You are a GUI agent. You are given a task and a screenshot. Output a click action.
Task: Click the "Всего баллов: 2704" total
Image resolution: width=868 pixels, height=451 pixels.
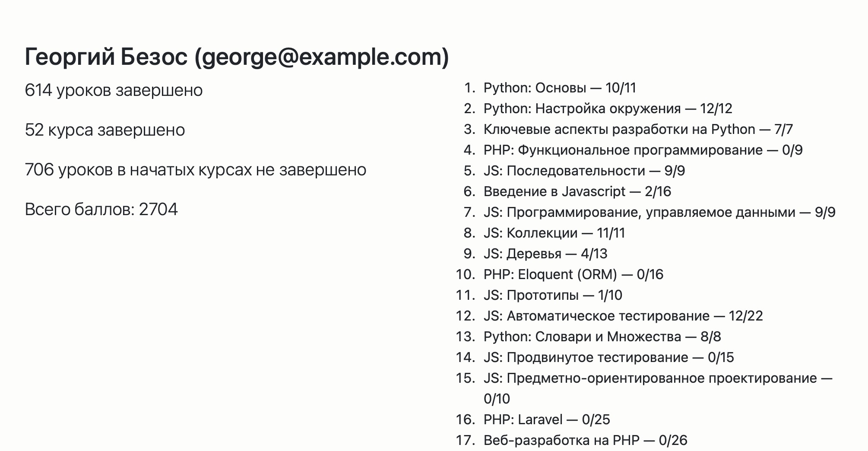[101, 210]
